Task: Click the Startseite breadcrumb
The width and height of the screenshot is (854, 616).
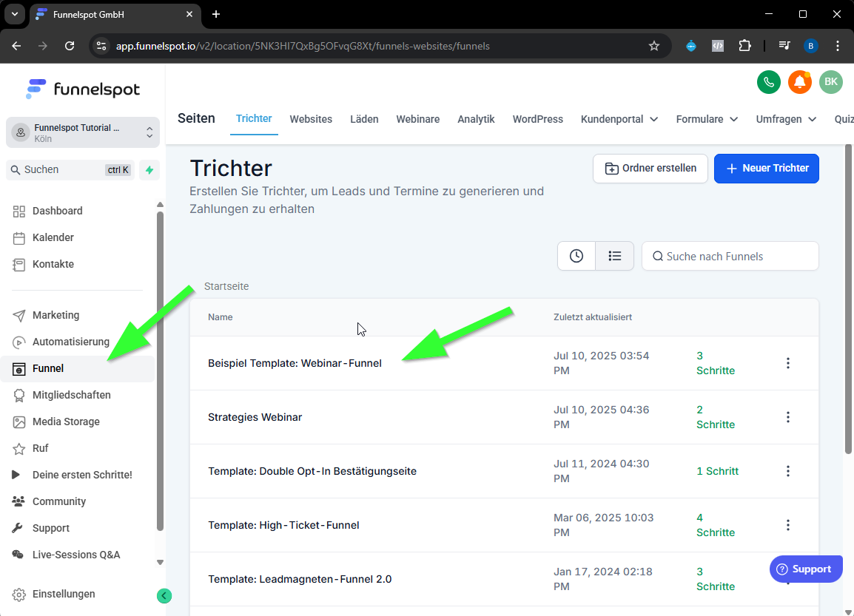Action: click(x=226, y=287)
